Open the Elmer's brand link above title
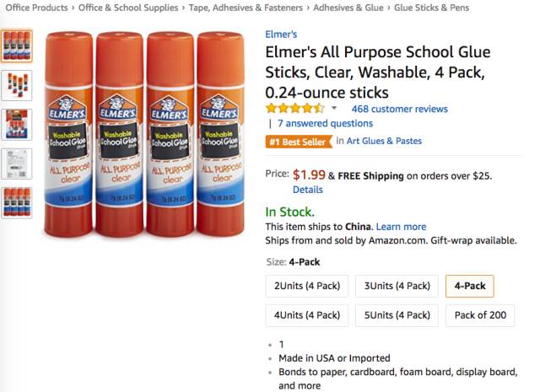 coord(281,35)
